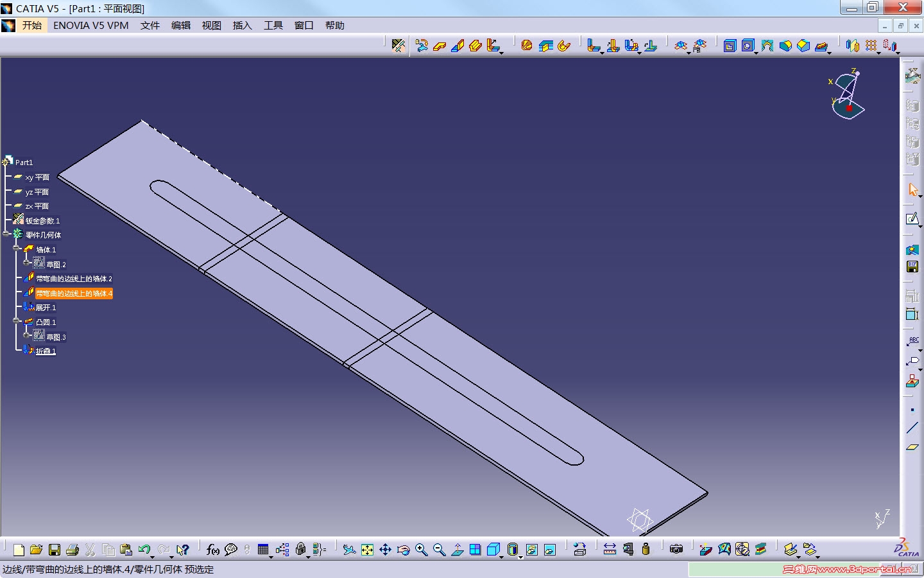Click the Point or Curve Mapping icon
The width and height of the screenshot is (924, 578).
click(650, 46)
